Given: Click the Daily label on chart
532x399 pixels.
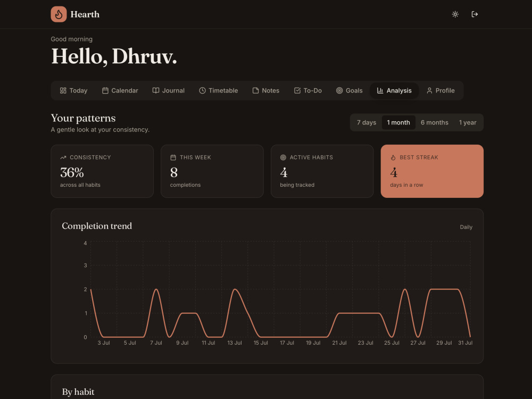Looking at the screenshot, I should pos(466,227).
